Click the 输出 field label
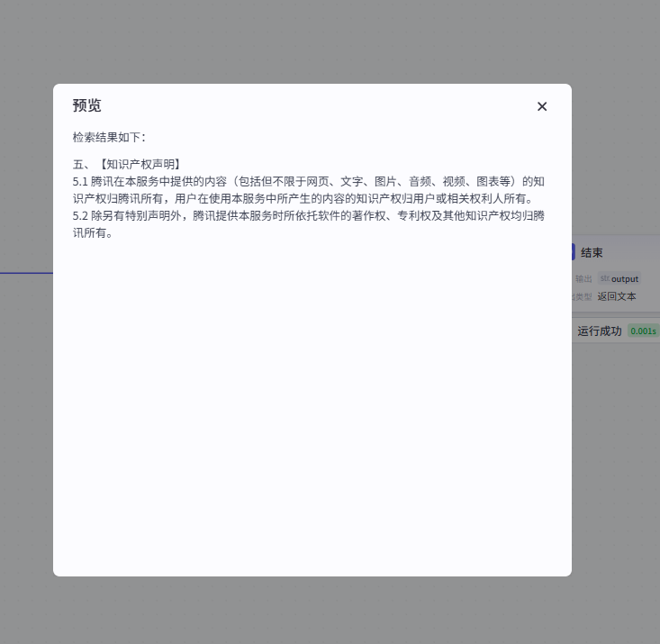The image size is (660, 644). 583,278
